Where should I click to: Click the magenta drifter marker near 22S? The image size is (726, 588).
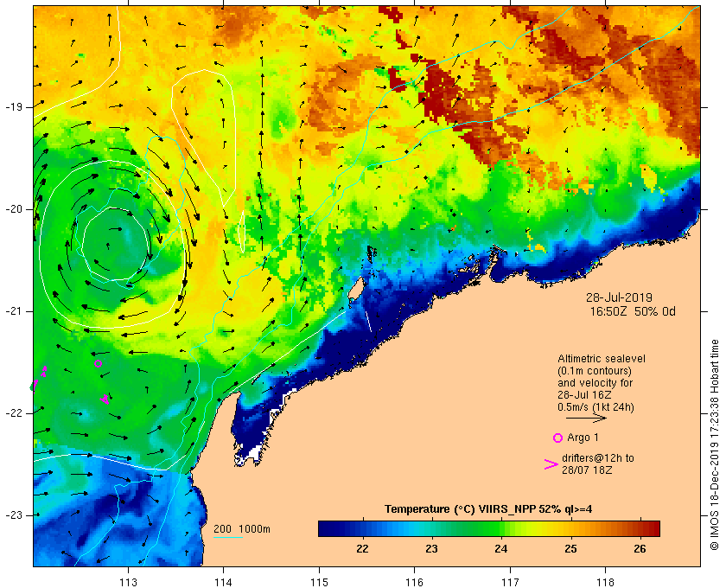(x=105, y=399)
